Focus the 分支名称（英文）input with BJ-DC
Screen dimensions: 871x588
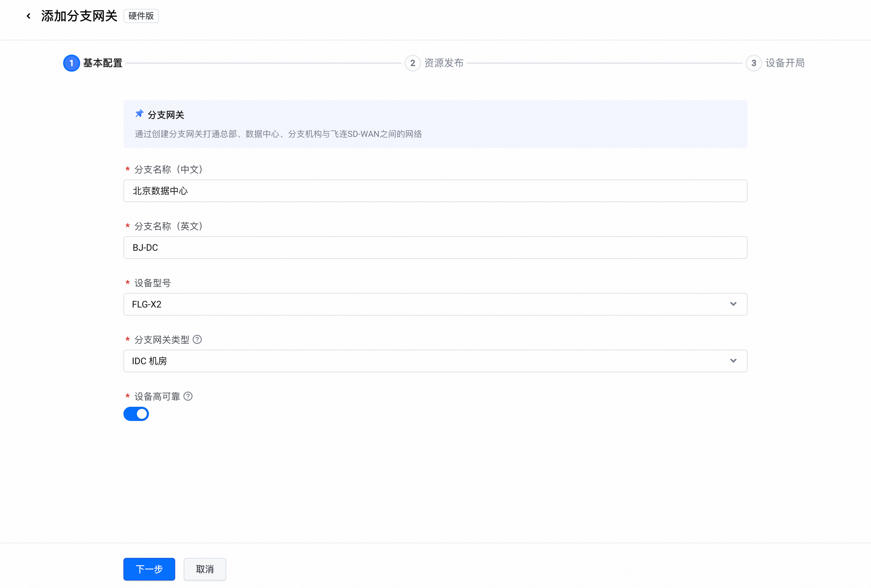(435, 247)
